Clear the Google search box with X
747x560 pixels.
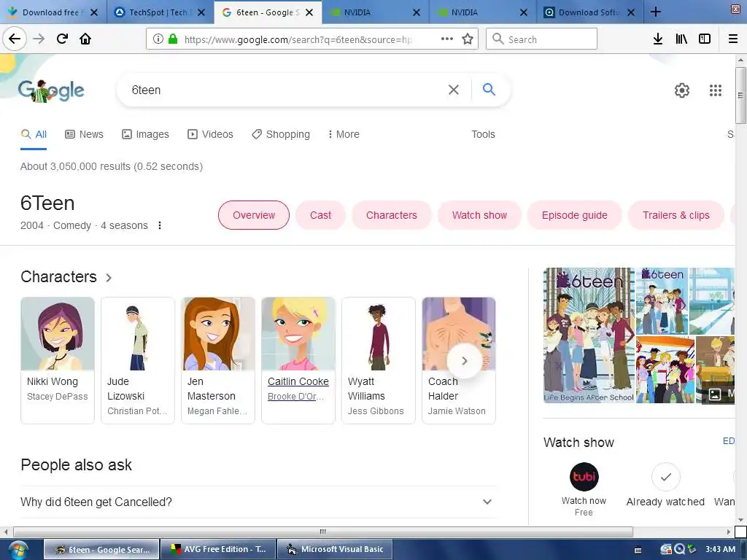tap(454, 90)
